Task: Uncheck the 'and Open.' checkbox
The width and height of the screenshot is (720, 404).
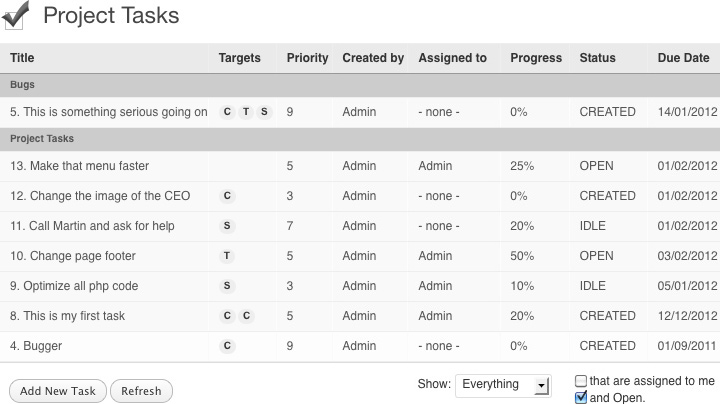Action: (581, 397)
